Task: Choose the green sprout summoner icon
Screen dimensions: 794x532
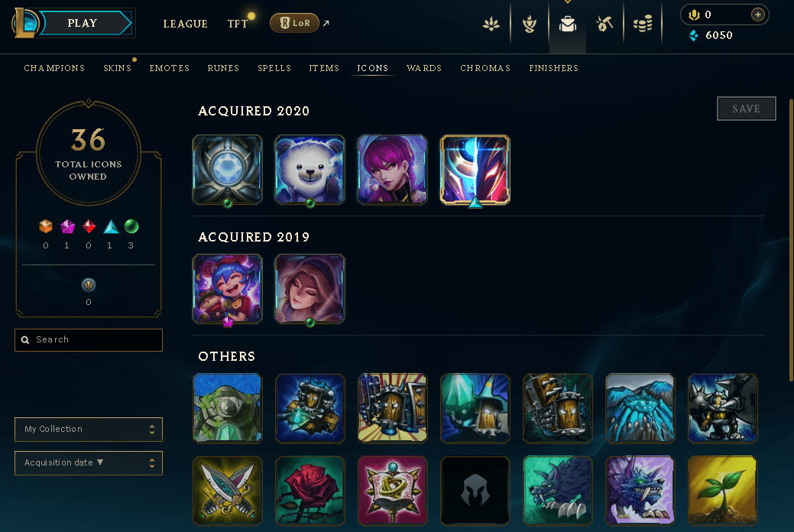Action: pos(723,491)
